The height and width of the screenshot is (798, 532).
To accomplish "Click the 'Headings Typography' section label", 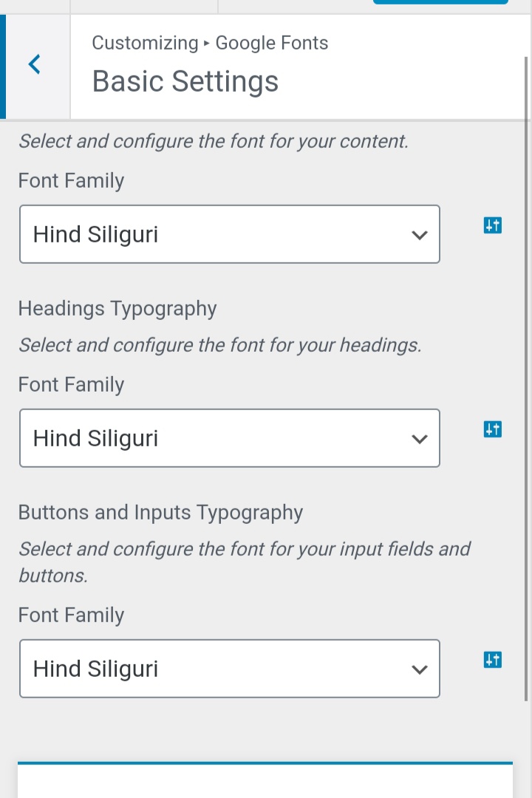I will pyautogui.click(x=117, y=309).
